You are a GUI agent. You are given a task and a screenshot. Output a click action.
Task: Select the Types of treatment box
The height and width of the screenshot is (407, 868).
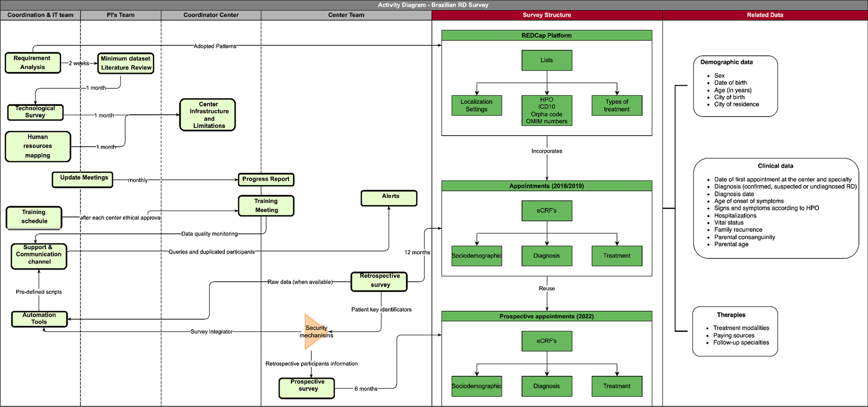[x=617, y=106]
